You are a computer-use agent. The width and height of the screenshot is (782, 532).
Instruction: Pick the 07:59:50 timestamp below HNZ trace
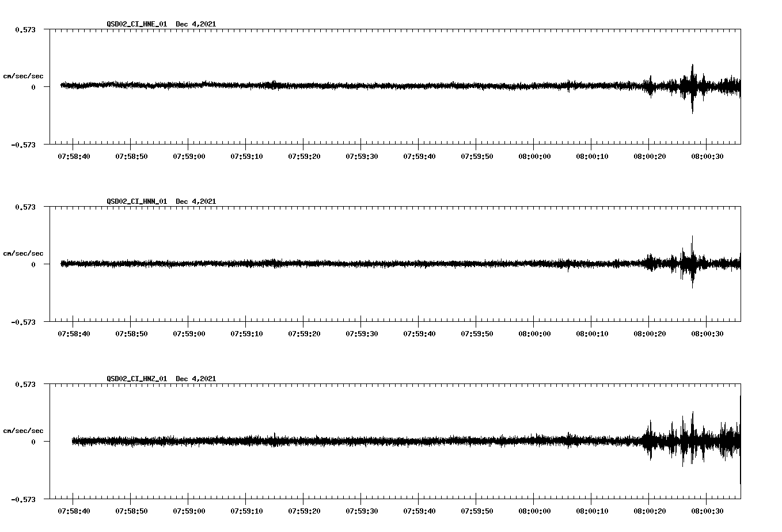point(477,511)
